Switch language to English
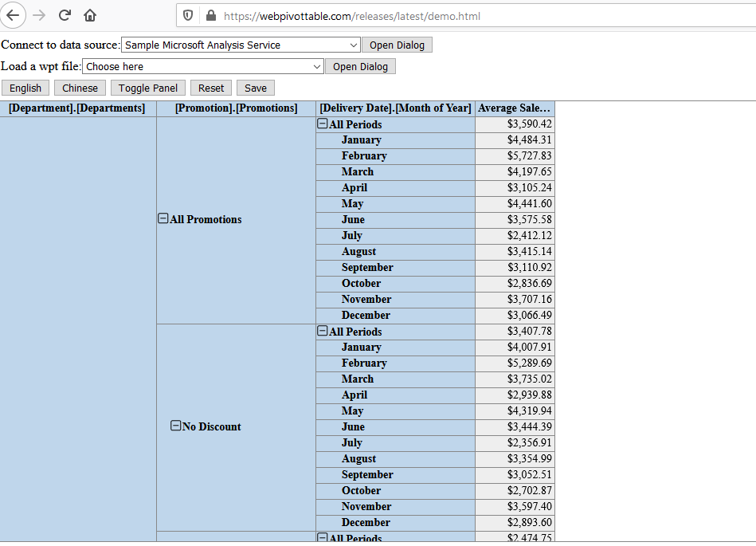 coord(25,88)
